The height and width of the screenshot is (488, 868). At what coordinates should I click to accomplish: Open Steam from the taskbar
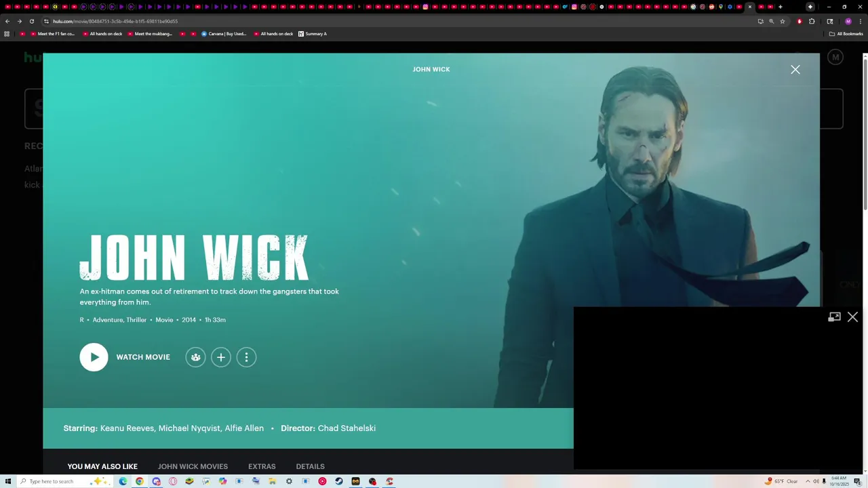click(339, 481)
